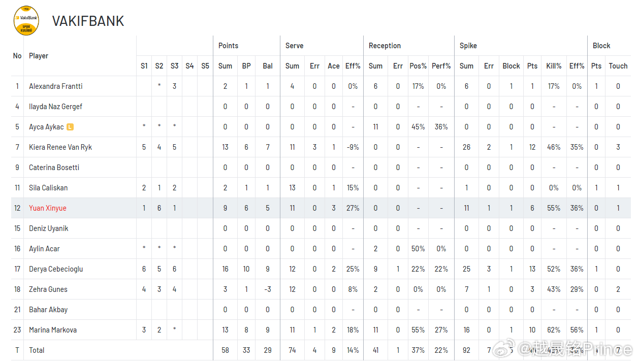This screenshot has width=638, height=364.
Task: Click the VakifBank club logo
Action: [26, 20]
